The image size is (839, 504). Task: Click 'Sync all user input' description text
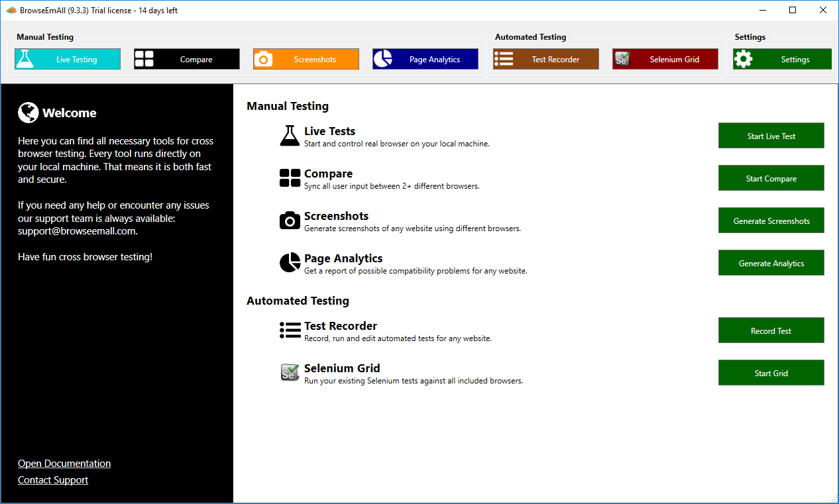pyautogui.click(x=392, y=186)
